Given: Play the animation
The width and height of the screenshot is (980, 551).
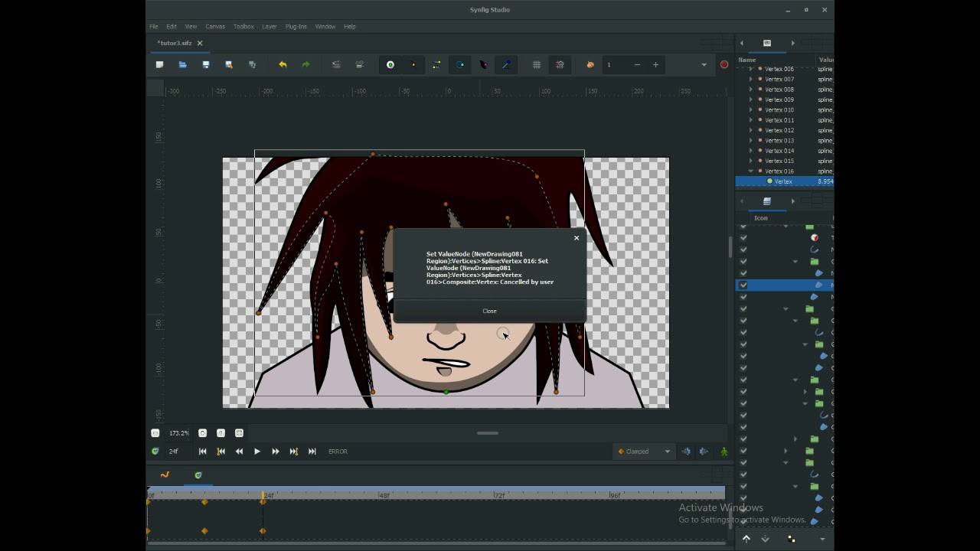Looking at the screenshot, I should coord(257,452).
